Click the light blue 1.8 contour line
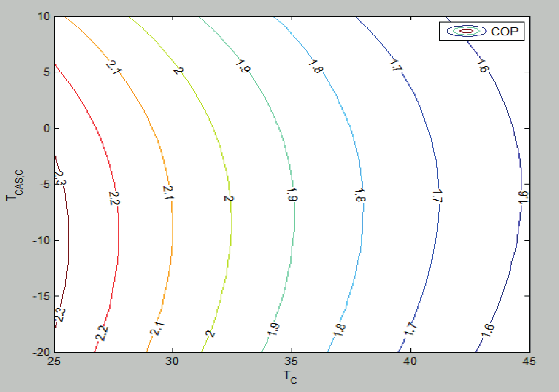559x392 pixels. coord(362,240)
